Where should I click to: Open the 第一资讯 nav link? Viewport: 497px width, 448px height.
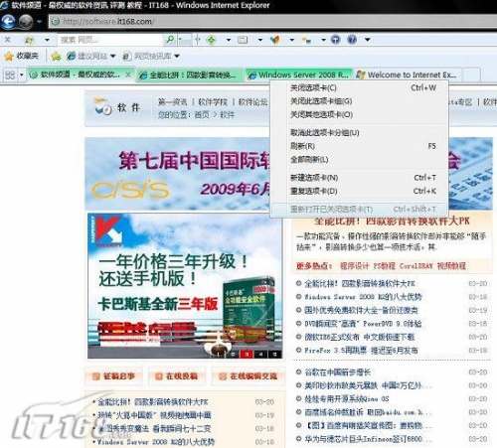point(172,102)
